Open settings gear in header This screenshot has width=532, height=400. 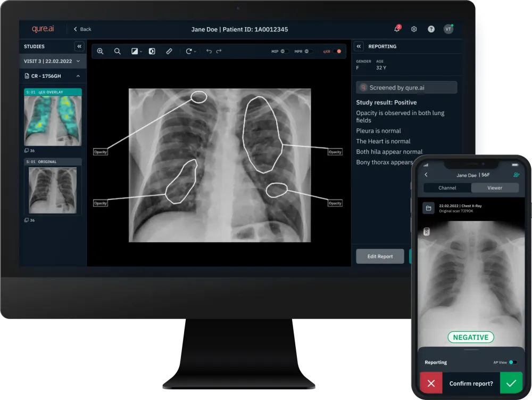pyautogui.click(x=414, y=29)
